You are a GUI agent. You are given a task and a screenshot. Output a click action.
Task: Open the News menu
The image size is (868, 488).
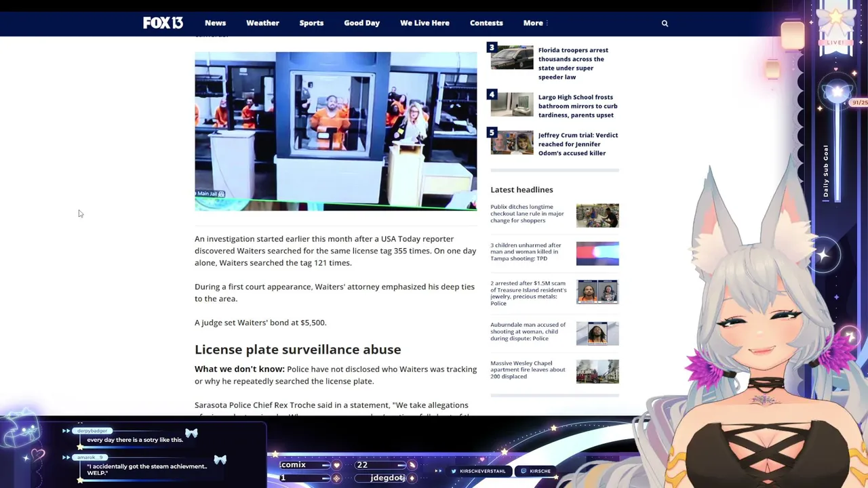click(x=215, y=23)
